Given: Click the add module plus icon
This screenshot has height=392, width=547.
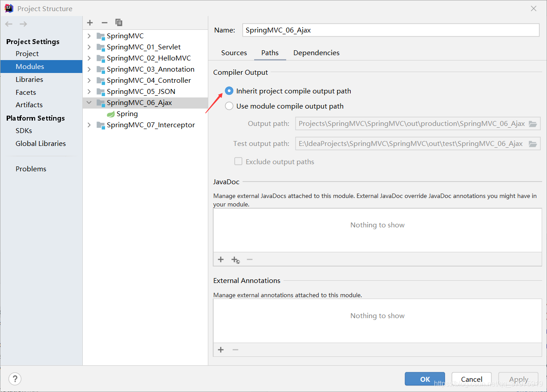Looking at the screenshot, I should 90,23.
